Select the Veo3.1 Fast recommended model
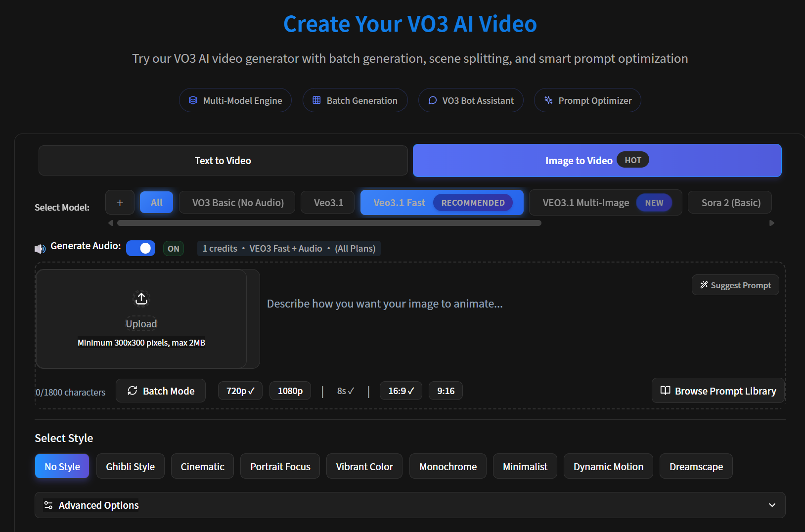Viewport: 805px width, 532px height. (442, 203)
